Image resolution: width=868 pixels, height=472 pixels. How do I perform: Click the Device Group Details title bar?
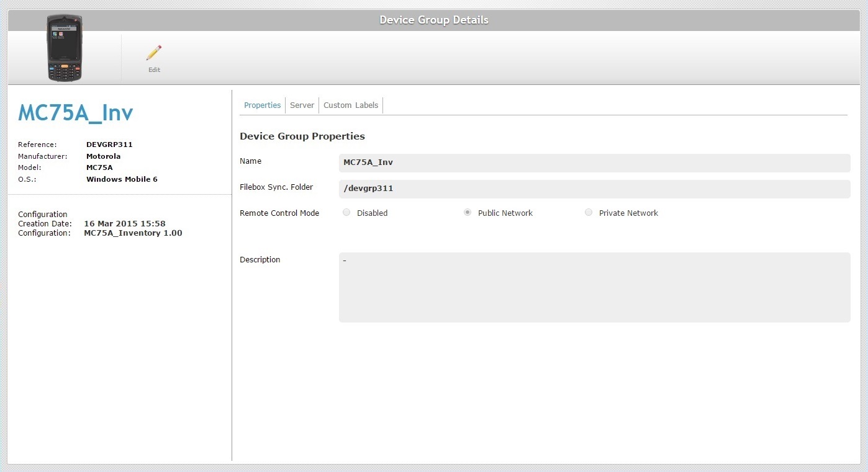(434, 20)
